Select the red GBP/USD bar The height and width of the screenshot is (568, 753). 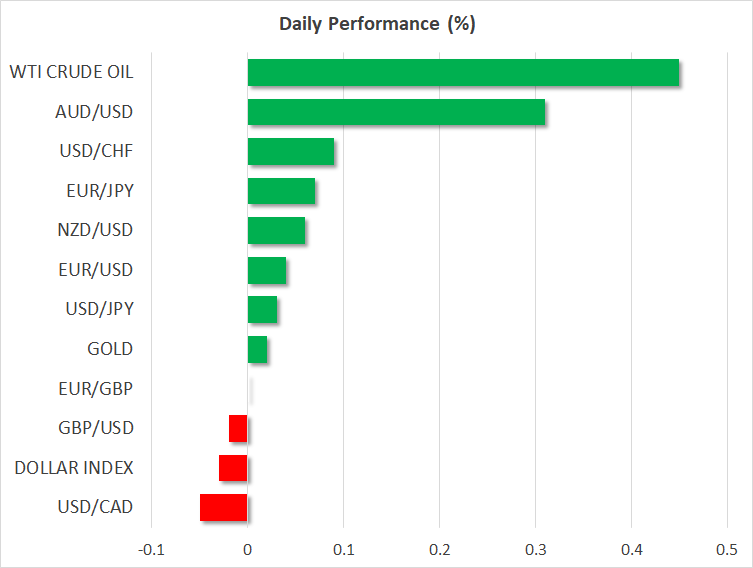point(238,428)
